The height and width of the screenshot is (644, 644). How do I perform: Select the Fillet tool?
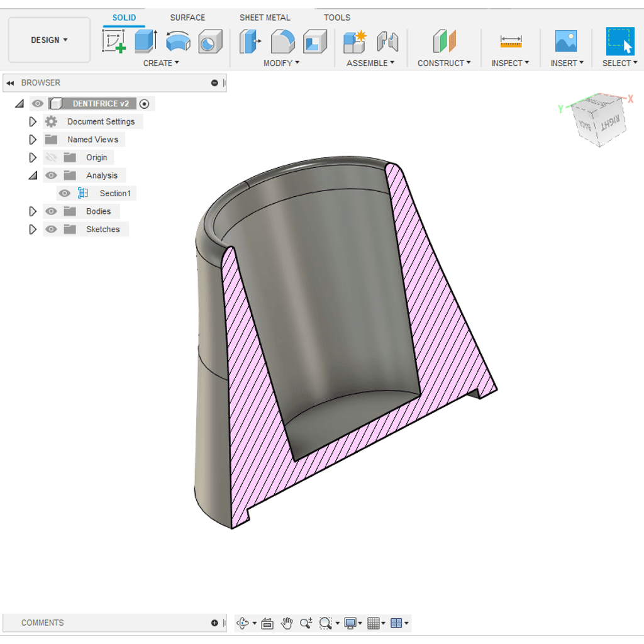[282, 41]
